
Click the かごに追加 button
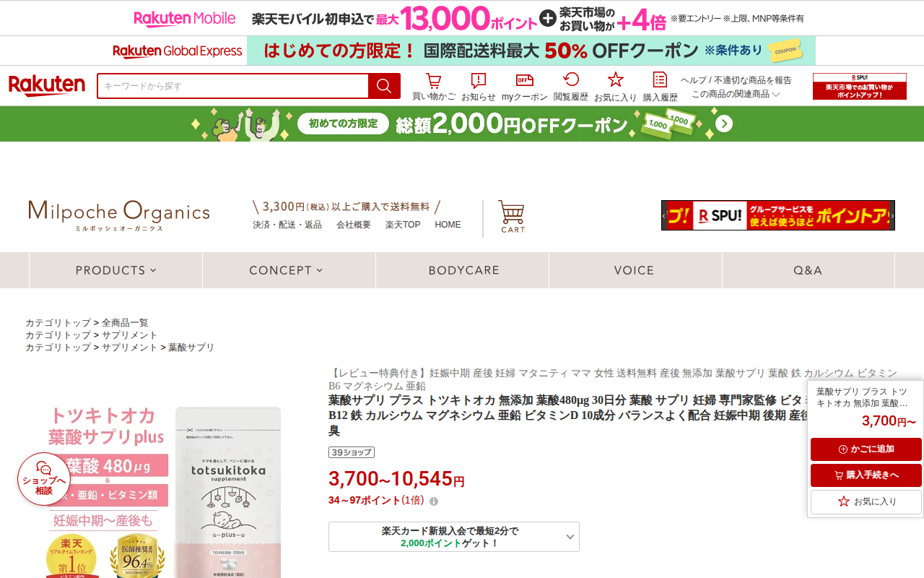point(866,449)
